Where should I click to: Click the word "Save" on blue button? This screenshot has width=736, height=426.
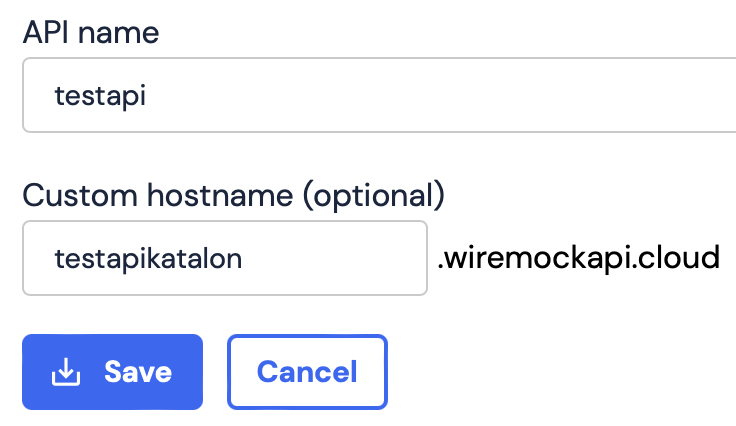click(138, 372)
